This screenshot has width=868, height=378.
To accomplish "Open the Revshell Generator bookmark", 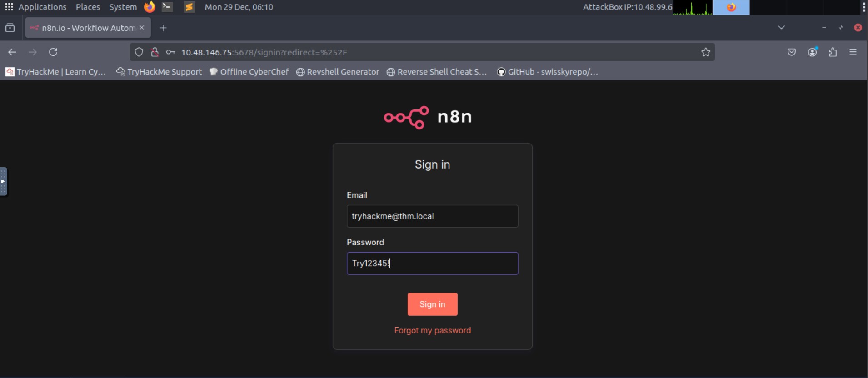I will [x=338, y=72].
